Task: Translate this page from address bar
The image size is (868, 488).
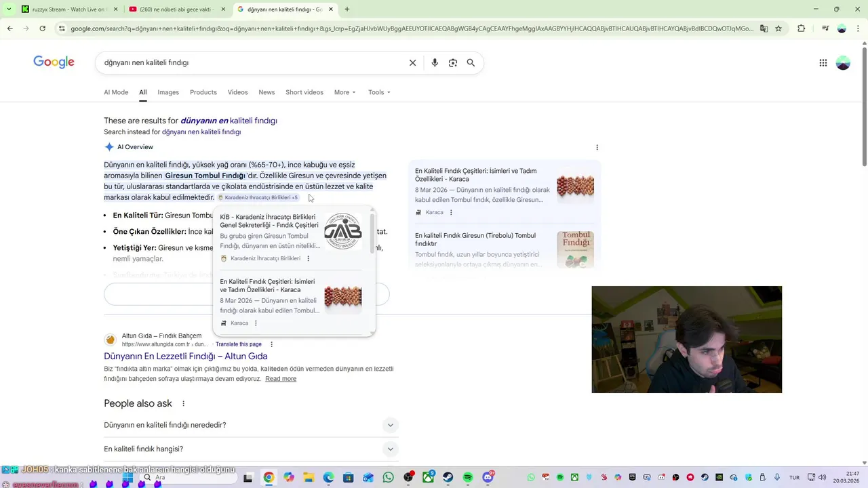Action: (764, 28)
